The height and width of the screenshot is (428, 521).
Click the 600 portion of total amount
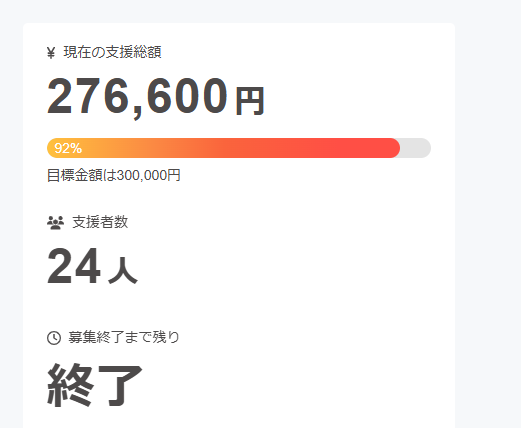coord(187,96)
